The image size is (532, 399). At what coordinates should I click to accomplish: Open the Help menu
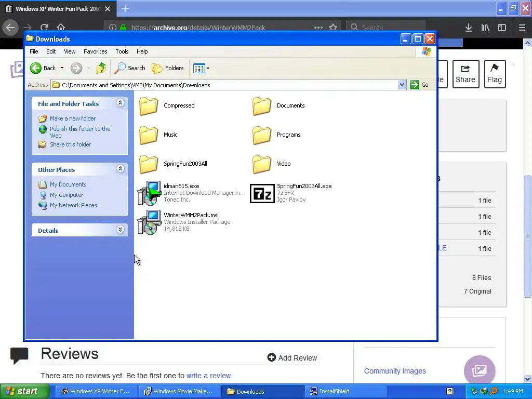coord(142,51)
